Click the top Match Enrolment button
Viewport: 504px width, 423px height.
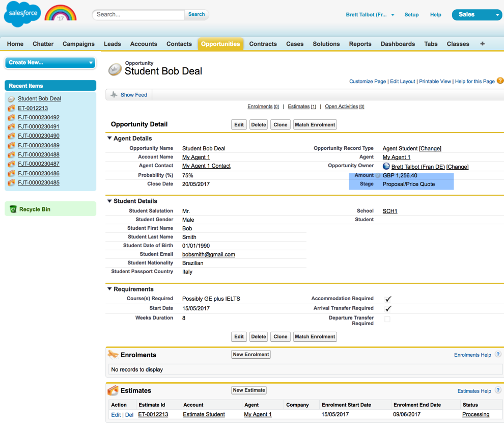[315, 125]
